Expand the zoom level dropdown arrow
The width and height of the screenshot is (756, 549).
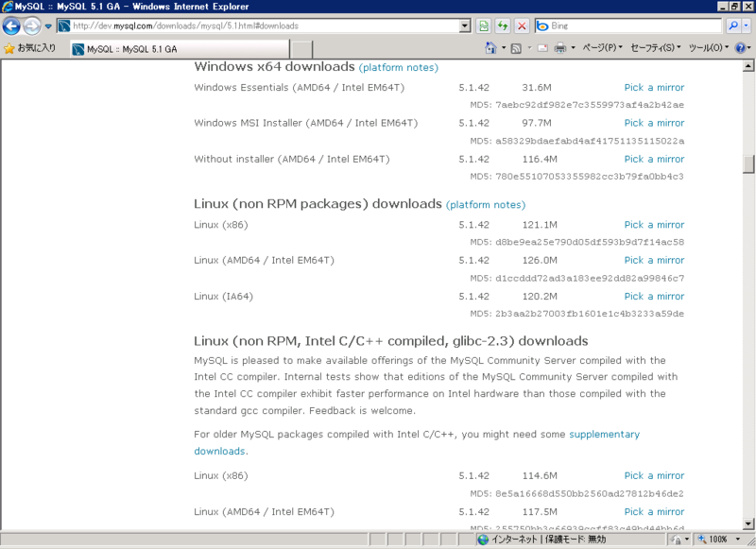[738, 540]
